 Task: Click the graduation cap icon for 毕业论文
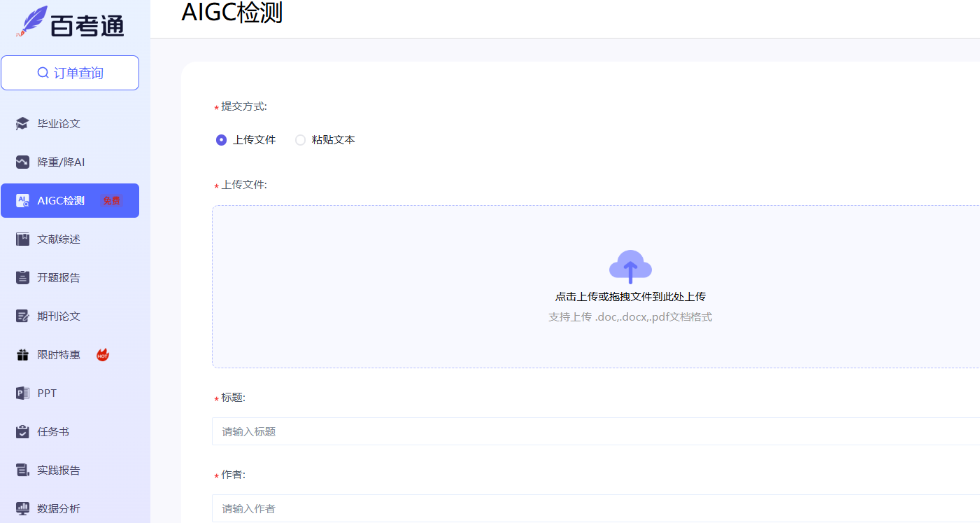22,124
